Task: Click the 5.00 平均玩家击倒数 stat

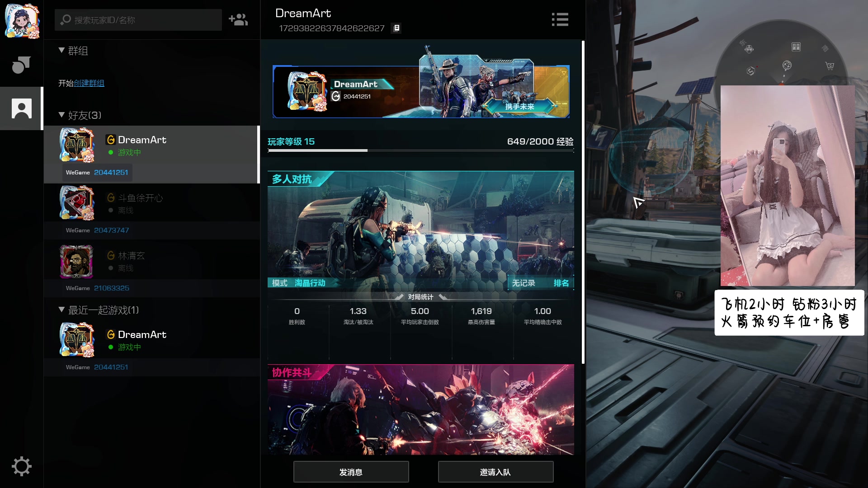Action: [420, 315]
